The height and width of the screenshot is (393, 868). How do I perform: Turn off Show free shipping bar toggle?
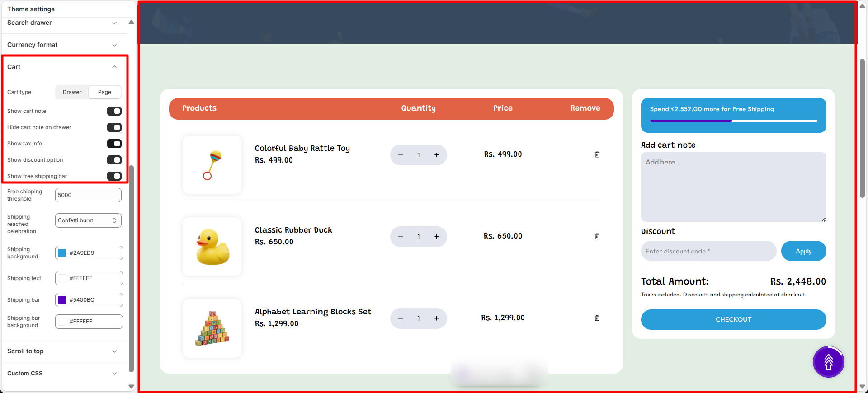[114, 176]
